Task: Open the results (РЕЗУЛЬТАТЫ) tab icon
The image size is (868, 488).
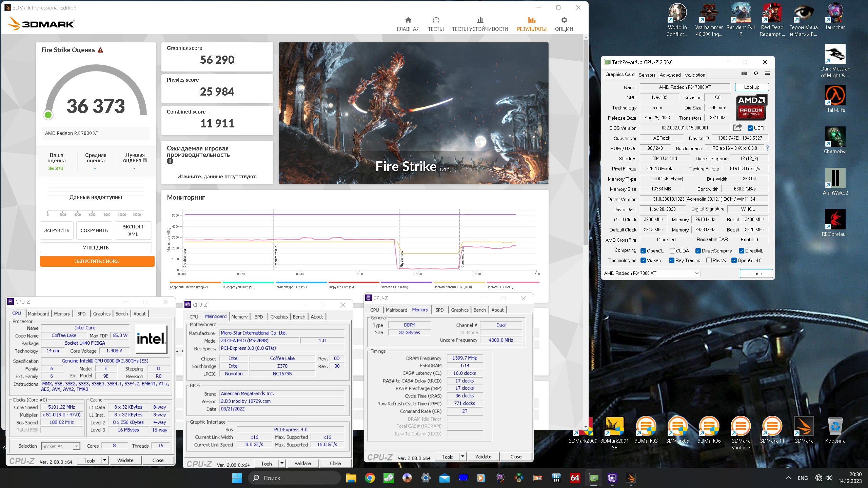Action: click(x=531, y=20)
